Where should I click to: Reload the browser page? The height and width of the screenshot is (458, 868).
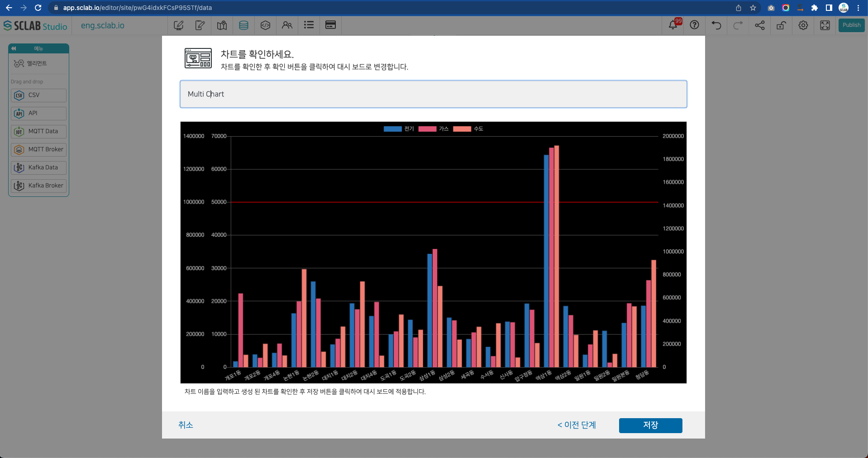click(38, 8)
